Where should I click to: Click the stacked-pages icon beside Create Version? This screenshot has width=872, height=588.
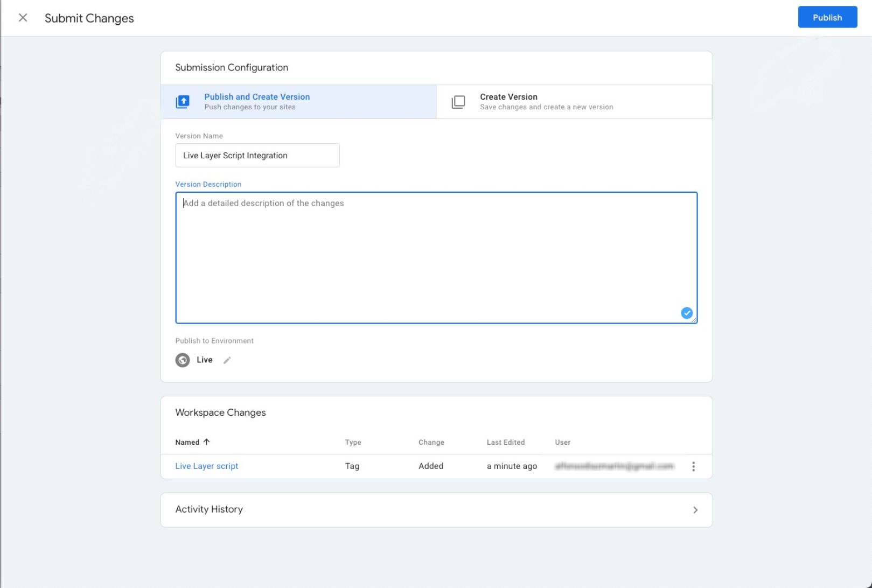pyautogui.click(x=457, y=101)
